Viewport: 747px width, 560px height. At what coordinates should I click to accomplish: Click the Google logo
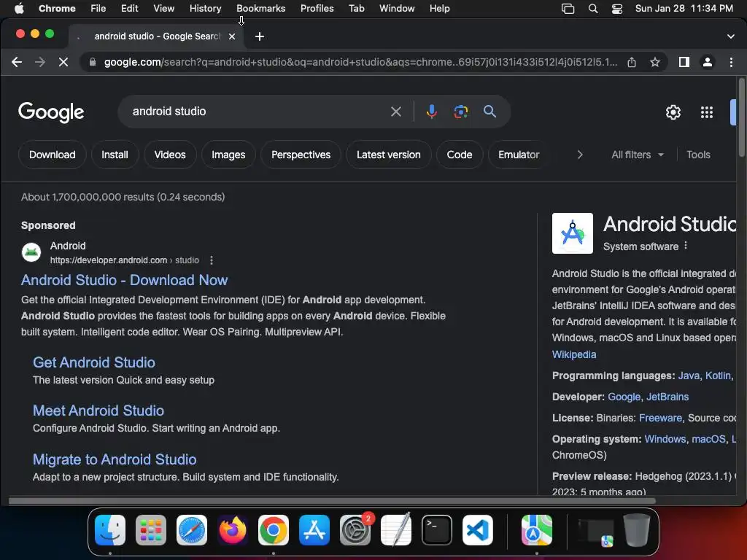(x=51, y=112)
